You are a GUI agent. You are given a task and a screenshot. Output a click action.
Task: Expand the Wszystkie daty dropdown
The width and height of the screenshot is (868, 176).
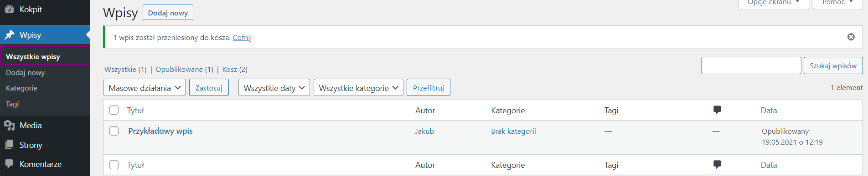tap(274, 88)
